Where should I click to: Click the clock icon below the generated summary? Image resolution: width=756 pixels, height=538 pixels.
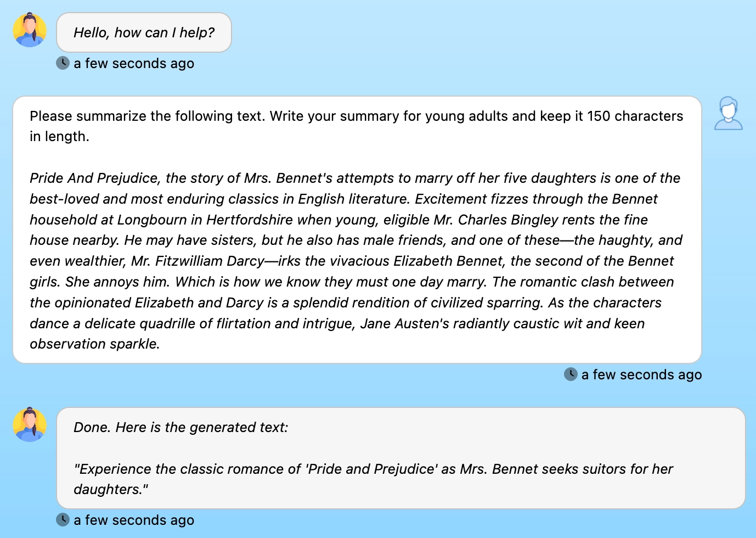pos(63,519)
